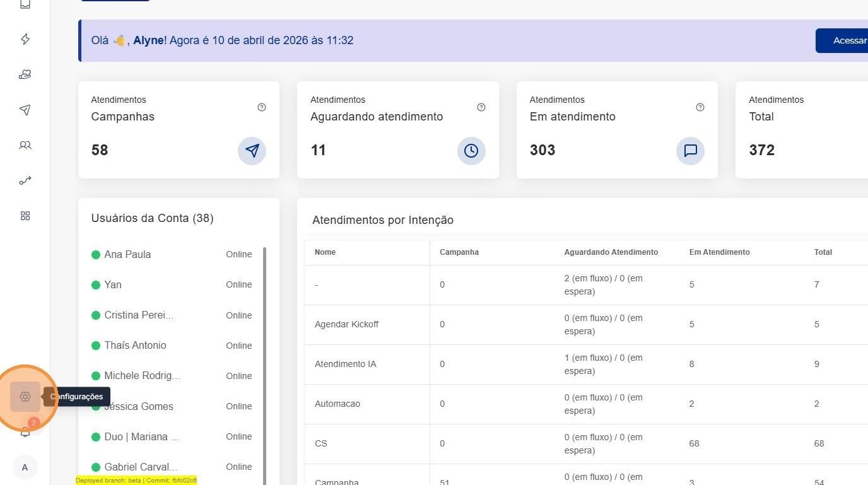Click the chat bubble icon in Em atendimento card
The width and height of the screenshot is (868, 485).
coord(691,151)
